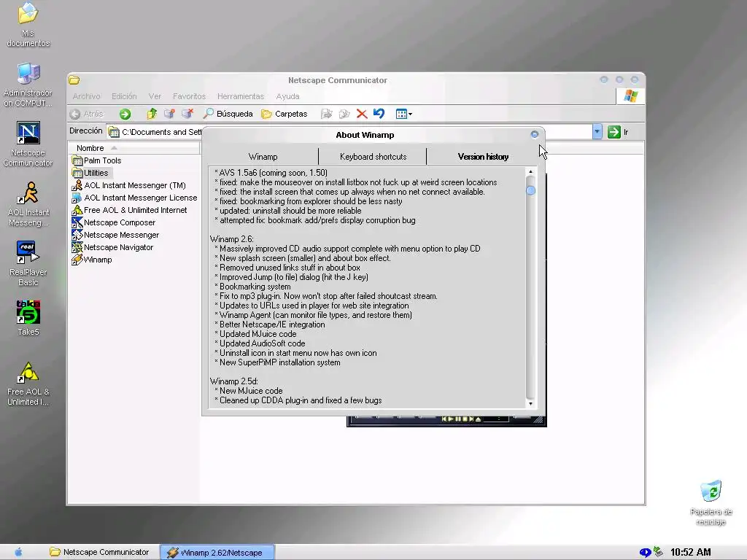
Task: Click the blue undo arrow toolbar icon
Action: pos(379,114)
